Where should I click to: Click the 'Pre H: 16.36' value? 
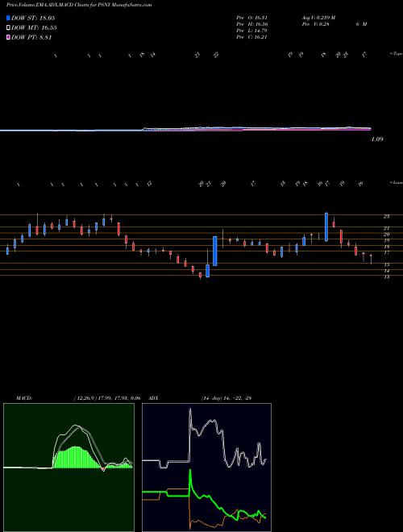point(251,24)
